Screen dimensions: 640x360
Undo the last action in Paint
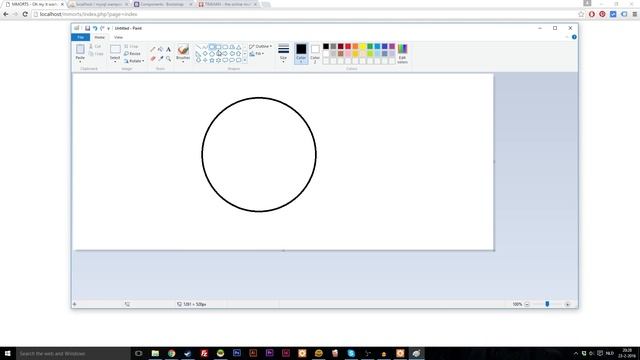pyautogui.click(x=95, y=28)
